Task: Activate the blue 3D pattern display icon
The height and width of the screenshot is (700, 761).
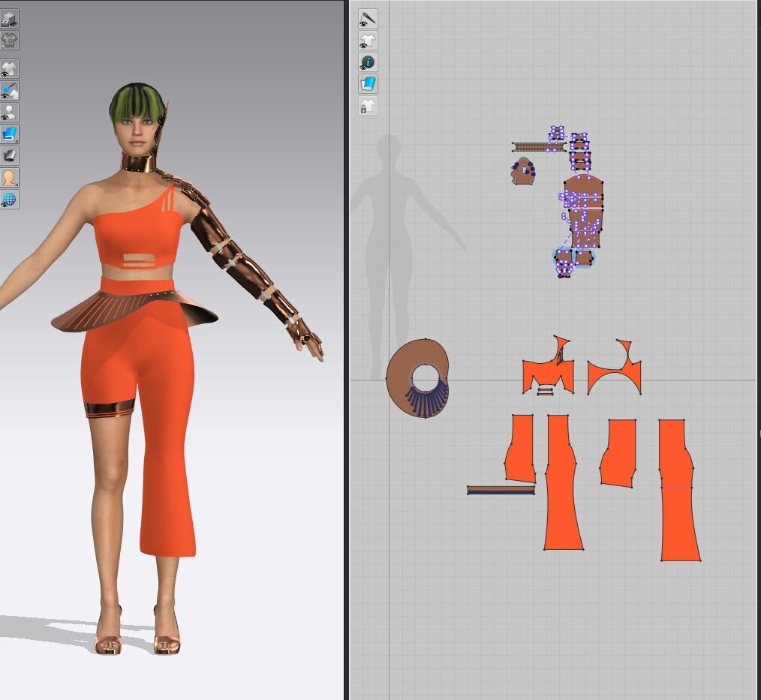Action: click(11, 134)
